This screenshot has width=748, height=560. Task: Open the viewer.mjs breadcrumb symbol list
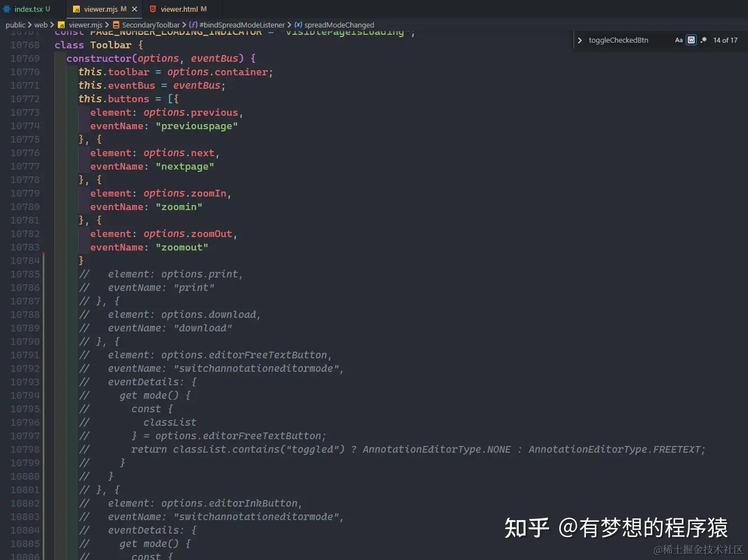(x=85, y=25)
